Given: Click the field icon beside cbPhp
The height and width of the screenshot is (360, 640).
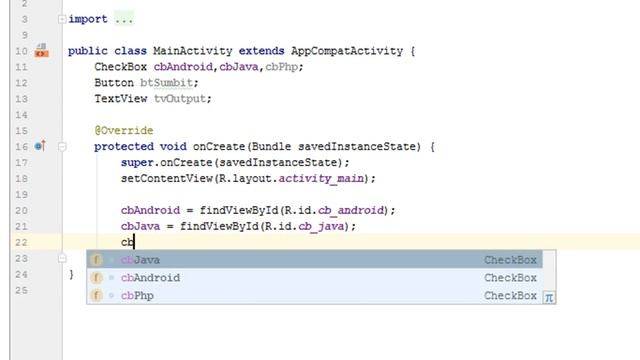Looking at the screenshot, I should tap(96, 296).
